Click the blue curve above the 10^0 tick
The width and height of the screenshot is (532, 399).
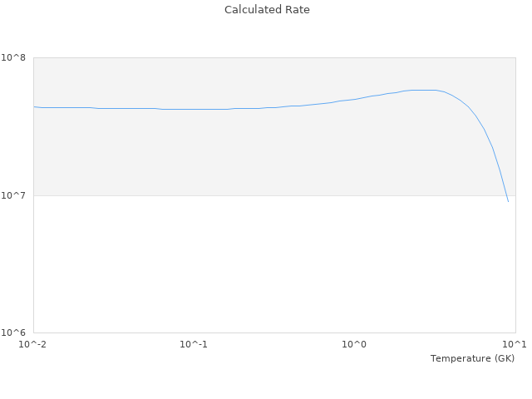point(355,99)
